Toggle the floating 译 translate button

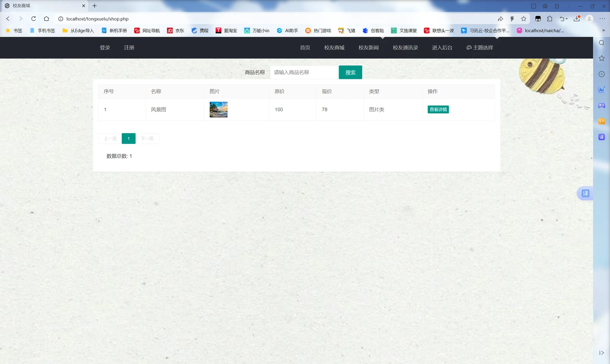click(585, 193)
